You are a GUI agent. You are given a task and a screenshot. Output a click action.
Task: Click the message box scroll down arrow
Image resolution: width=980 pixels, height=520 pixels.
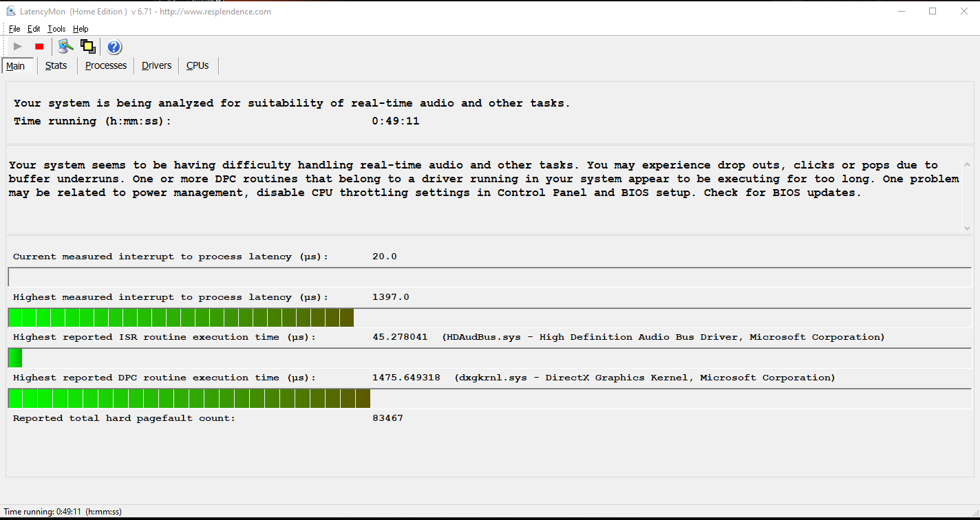pos(967,228)
